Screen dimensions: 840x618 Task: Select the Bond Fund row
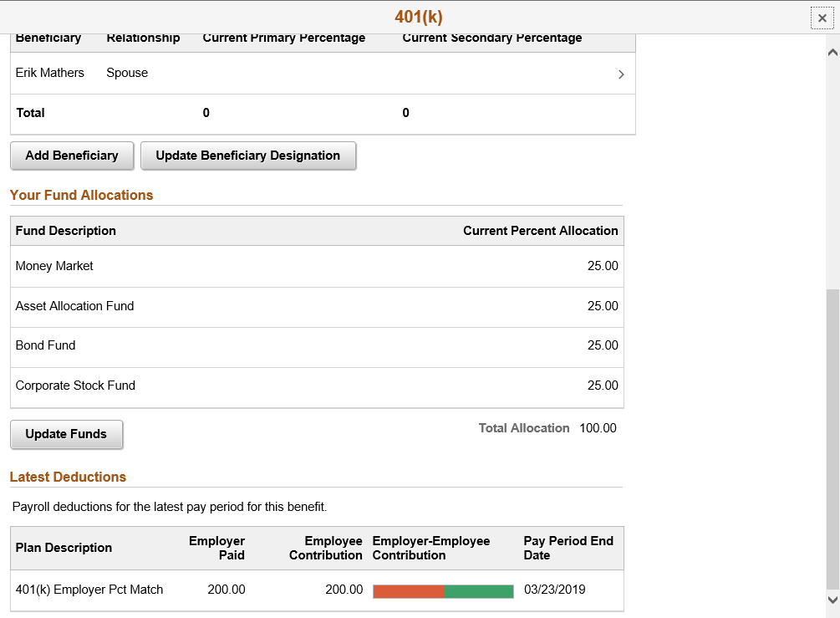[317, 346]
